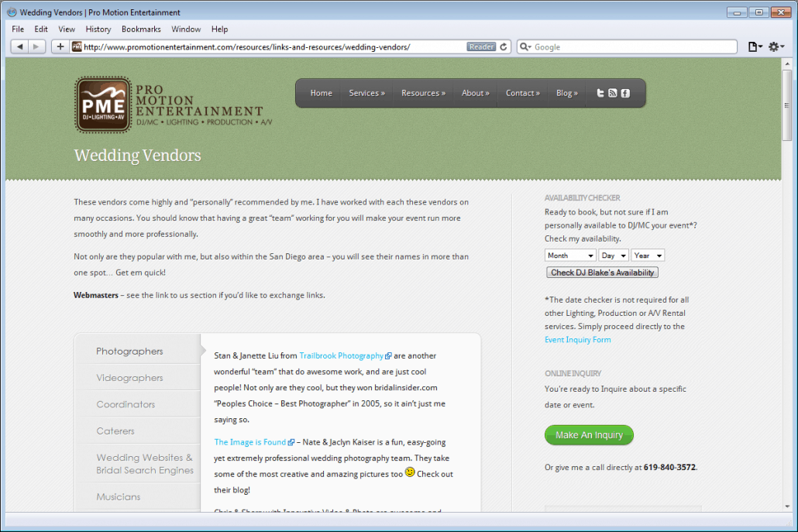Open the Day dropdown
This screenshot has height=532, width=798.
coord(613,256)
